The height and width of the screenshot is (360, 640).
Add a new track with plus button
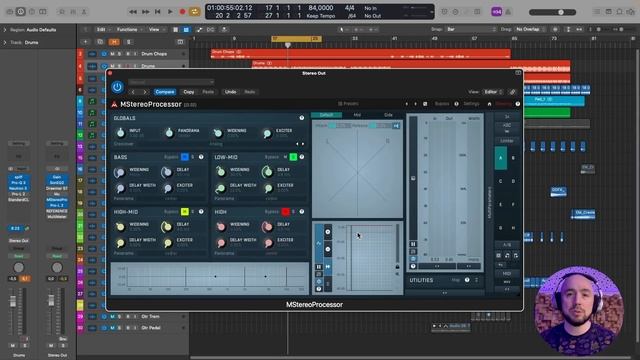(x=85, y=42)
